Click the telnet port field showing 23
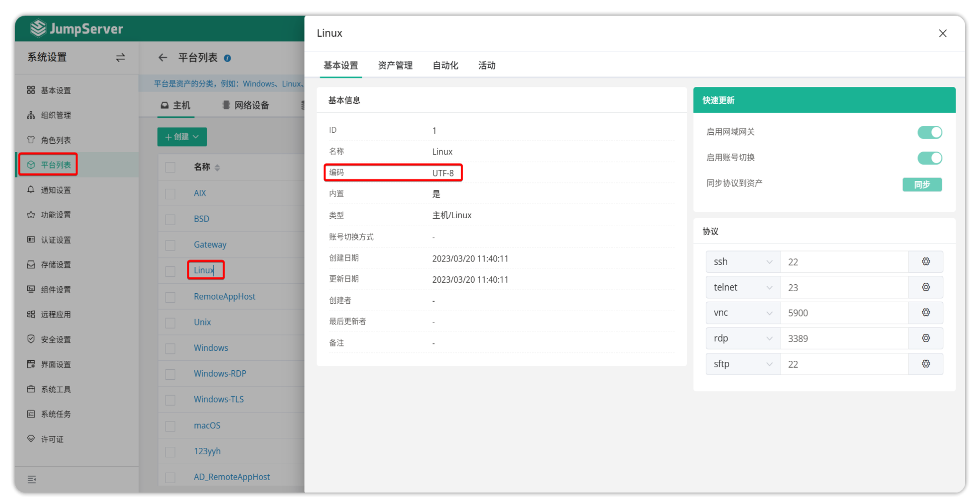 (844, 287)
